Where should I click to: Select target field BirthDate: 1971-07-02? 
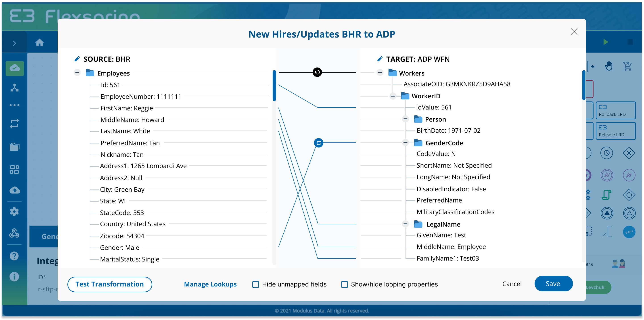pyautogui.click(x=448, y=130)
